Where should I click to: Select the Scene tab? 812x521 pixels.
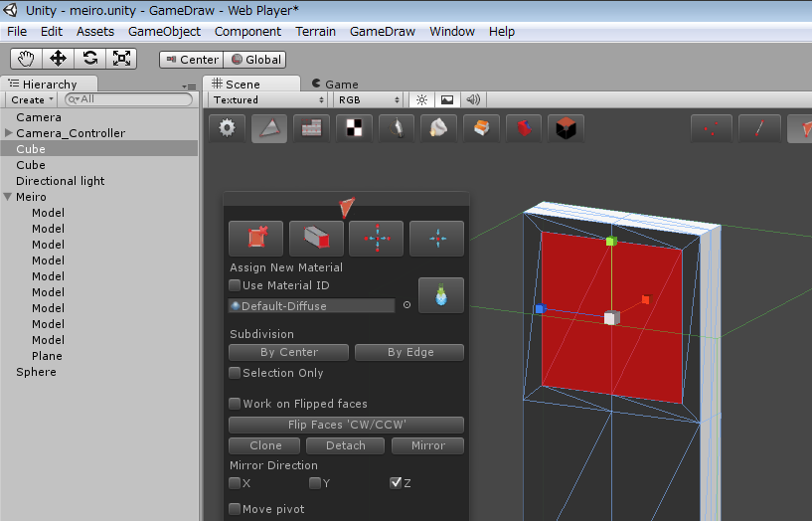(x=251, y=84)
